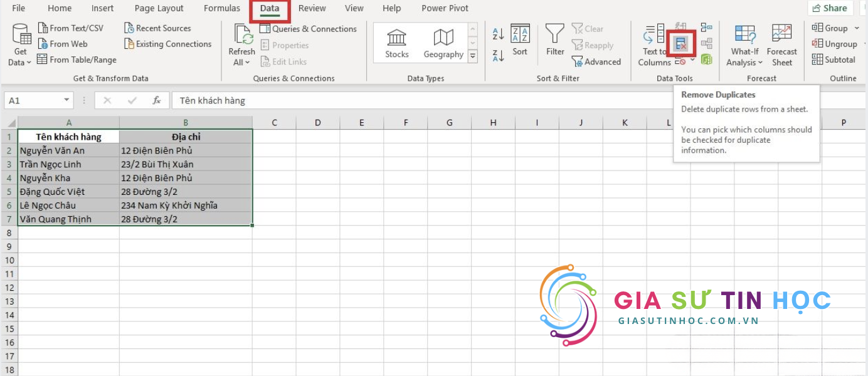Viewport: 868px width, 376px height.
Task: Convert selection to Stocks data type
Action: click(x=397, y=43)
